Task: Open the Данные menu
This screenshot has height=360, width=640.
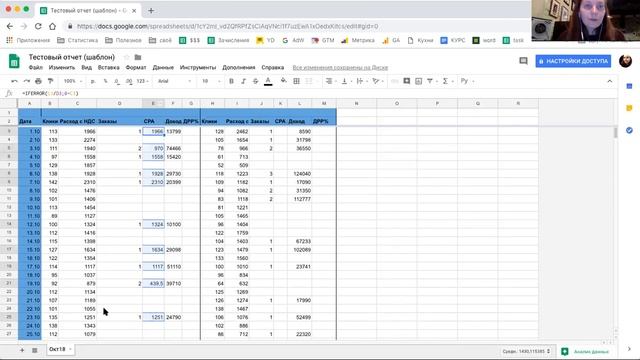Action: 163,67
